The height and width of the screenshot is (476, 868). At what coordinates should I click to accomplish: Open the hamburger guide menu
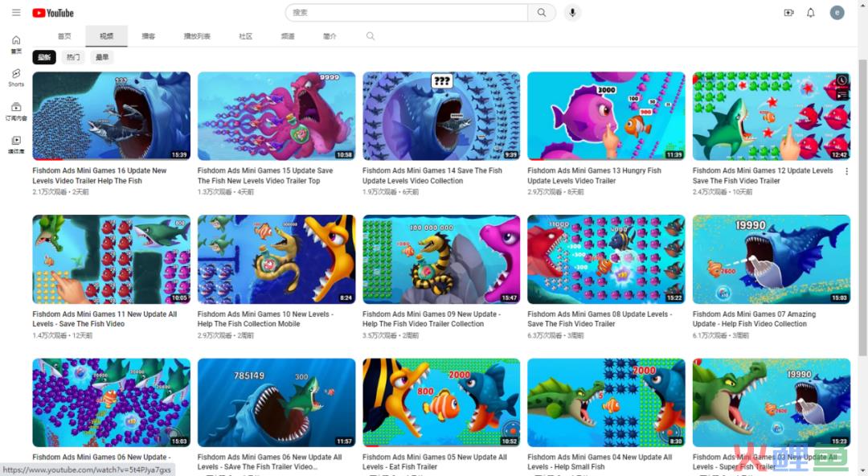tap(16, 12)
